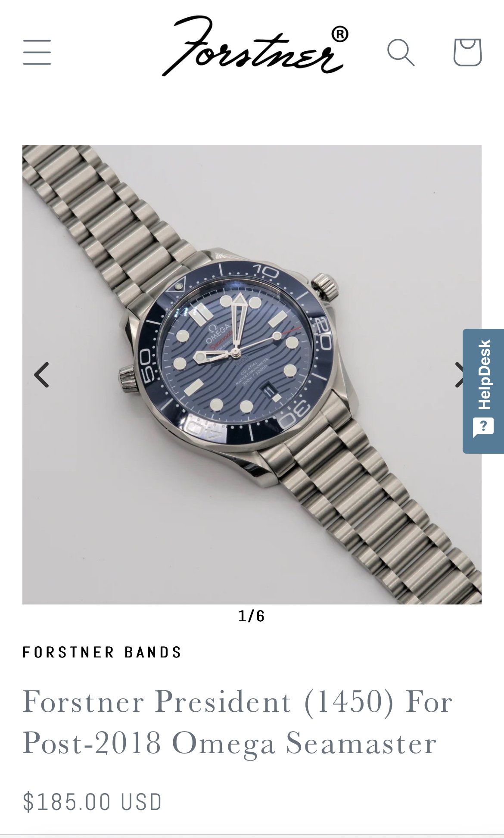
Task: Select the Forstner President product title
Action: (x=237, y=723)
